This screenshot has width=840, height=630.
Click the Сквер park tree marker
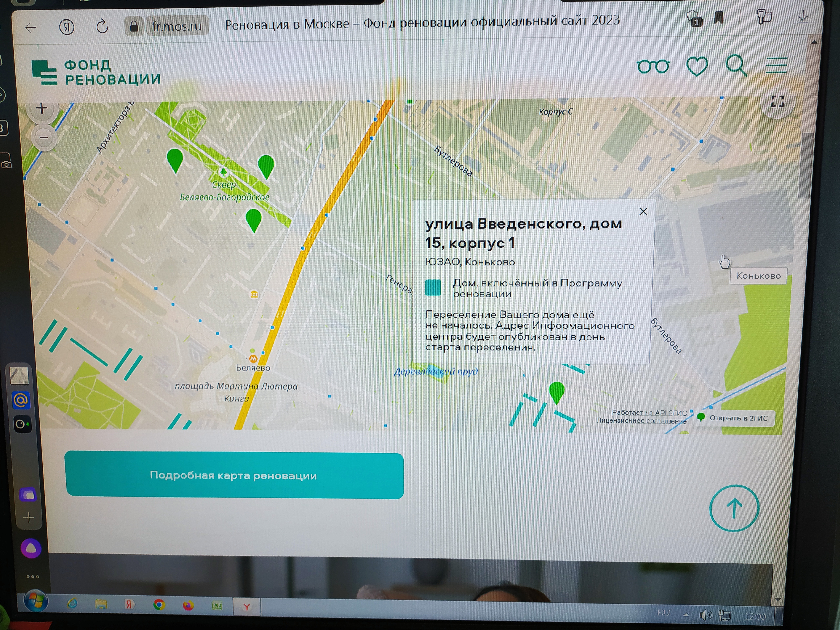(224, 172)
